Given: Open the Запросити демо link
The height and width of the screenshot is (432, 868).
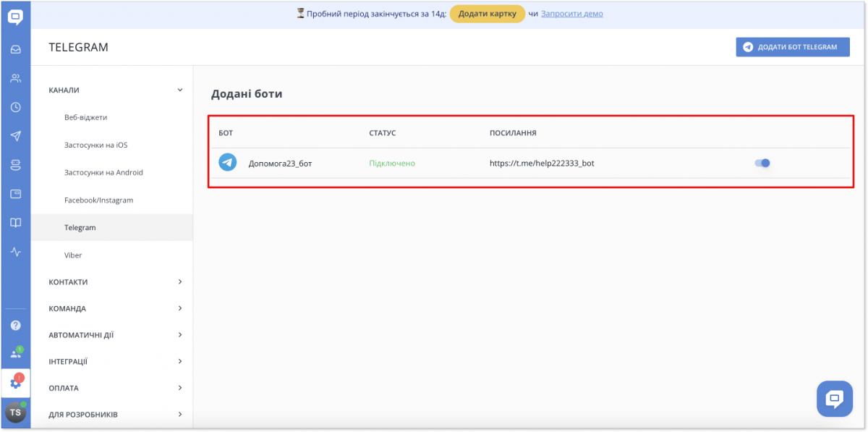Looking at the screenshot, I should [571, 13].
